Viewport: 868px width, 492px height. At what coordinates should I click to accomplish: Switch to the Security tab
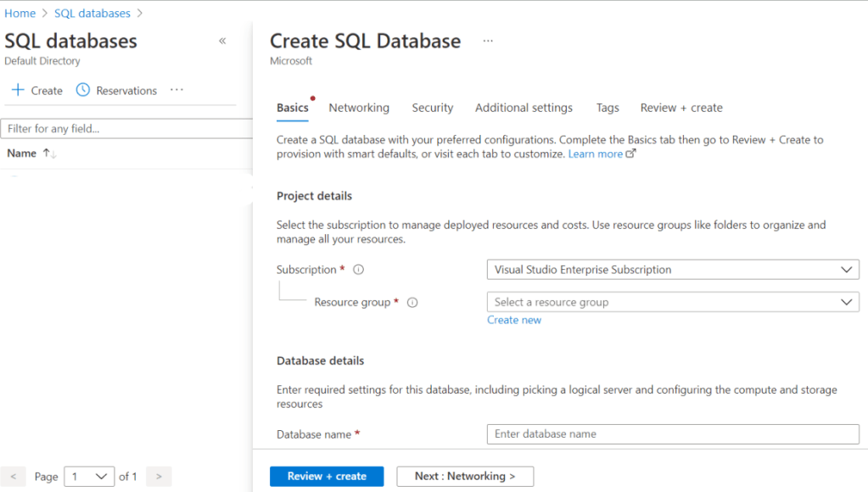click(433, 108)
